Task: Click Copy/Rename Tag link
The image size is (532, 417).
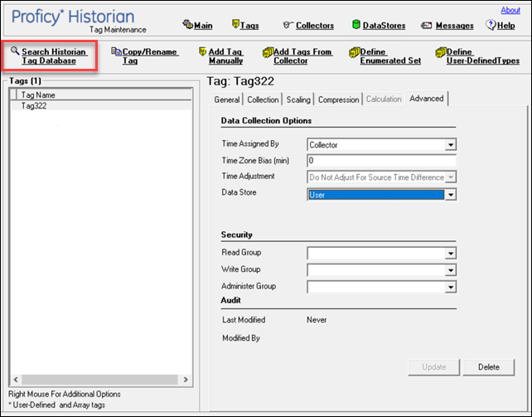Action: 150,56
